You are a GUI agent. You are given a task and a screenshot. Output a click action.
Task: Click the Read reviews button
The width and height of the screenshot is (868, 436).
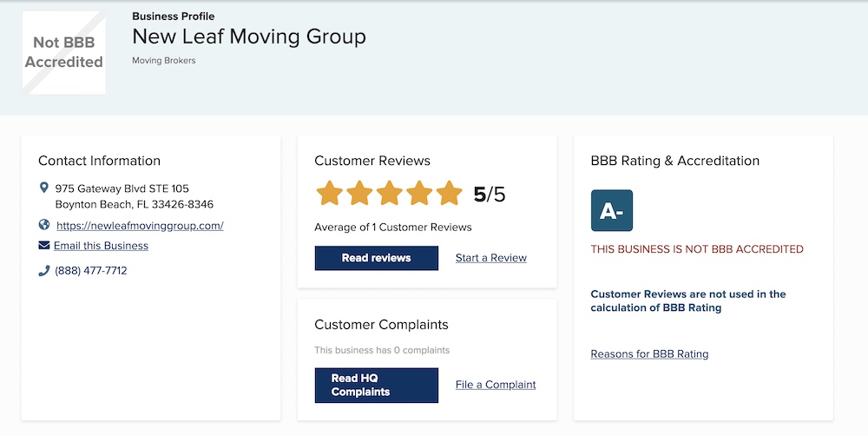[377, 258]
